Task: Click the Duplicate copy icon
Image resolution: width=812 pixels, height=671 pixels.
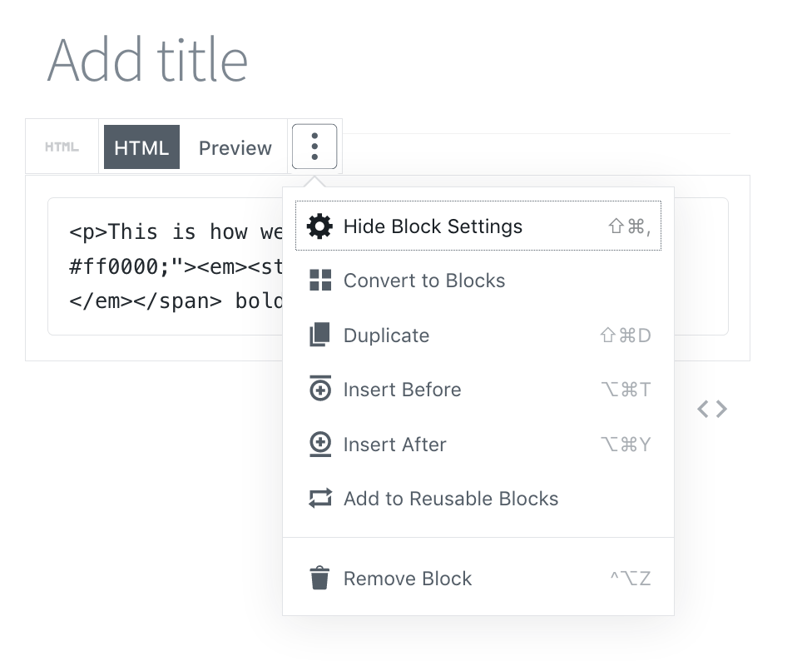Action: coord(319,335)
